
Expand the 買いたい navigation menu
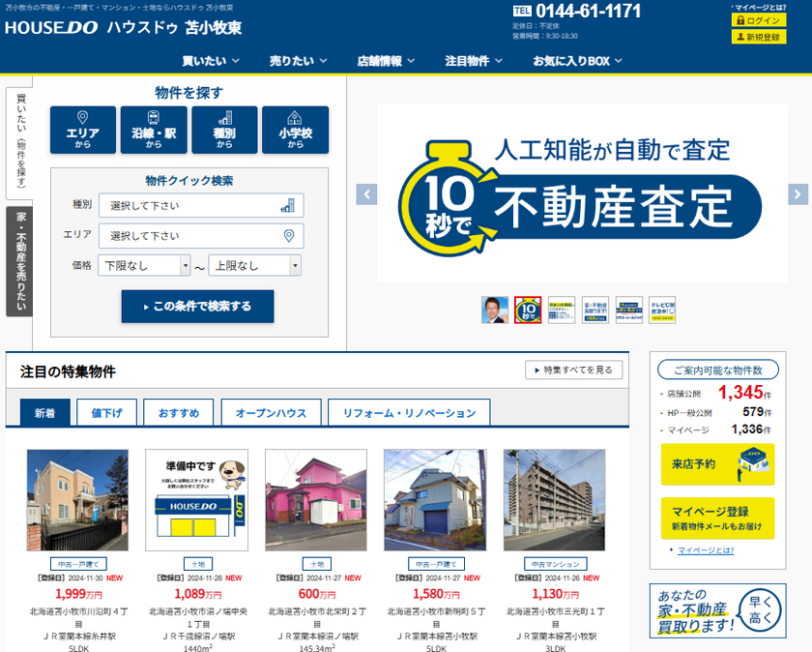tap(210, 61)
